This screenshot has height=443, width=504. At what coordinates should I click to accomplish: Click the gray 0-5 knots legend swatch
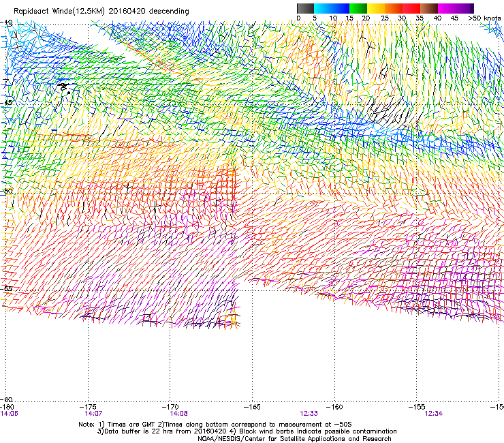click(x=305, y=8)
